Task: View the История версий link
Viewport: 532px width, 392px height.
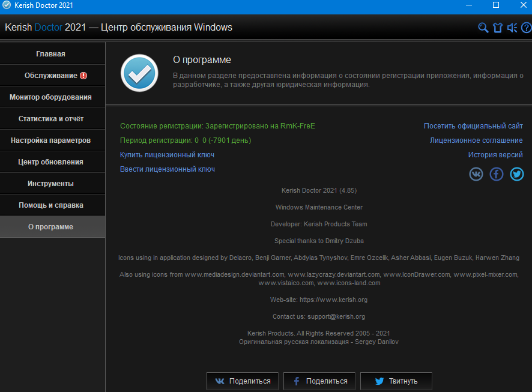Action: pos(495,155)
